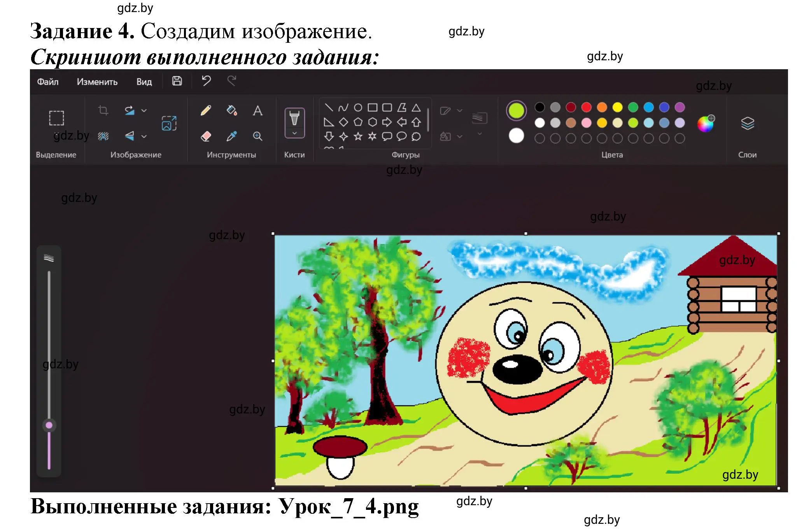The height and width of the screenshot is (532, 809).
Task: Click the Save floppy disk icon
Action: (177, 81)
